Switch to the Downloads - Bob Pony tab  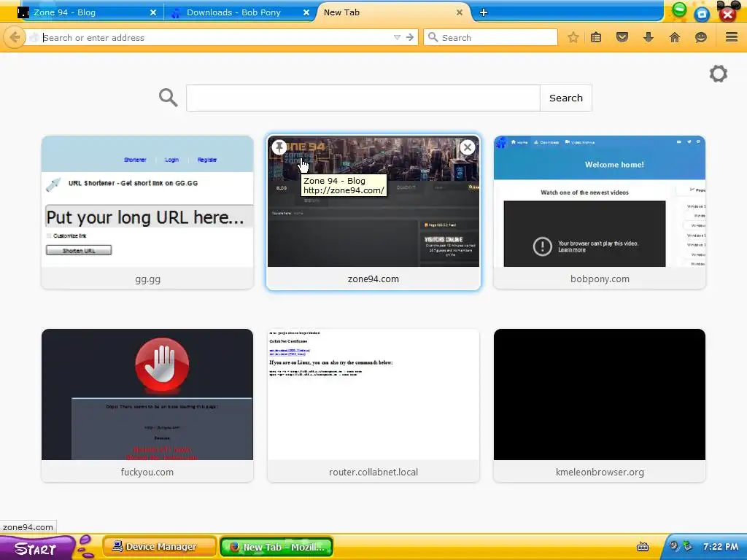pyautogui.click(x=239, y=12)
